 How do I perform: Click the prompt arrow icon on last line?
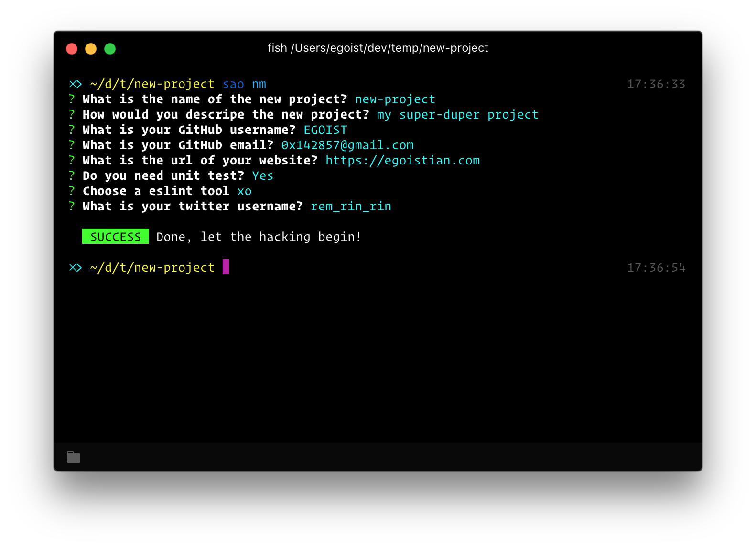pyautogui.click(x=76, y=268)
